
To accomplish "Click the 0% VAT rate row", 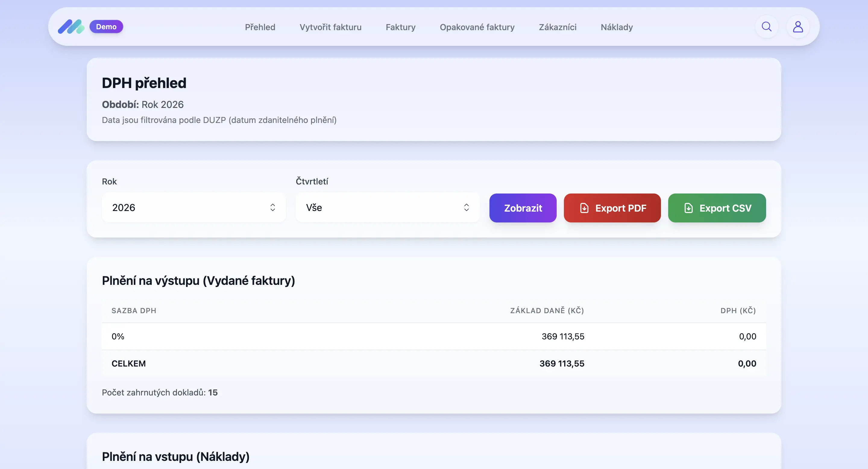I will [x=433, y=336].
